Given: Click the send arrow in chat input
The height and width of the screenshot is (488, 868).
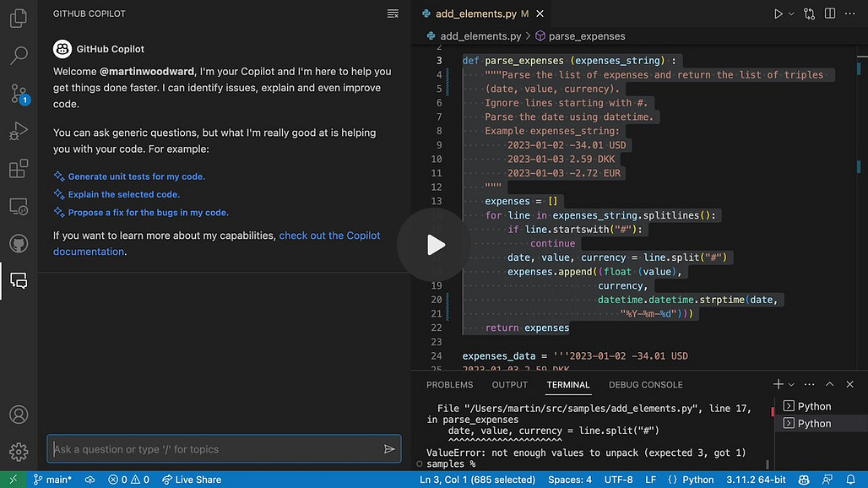Looking at the screenshot, I should (x=389, y=448).
